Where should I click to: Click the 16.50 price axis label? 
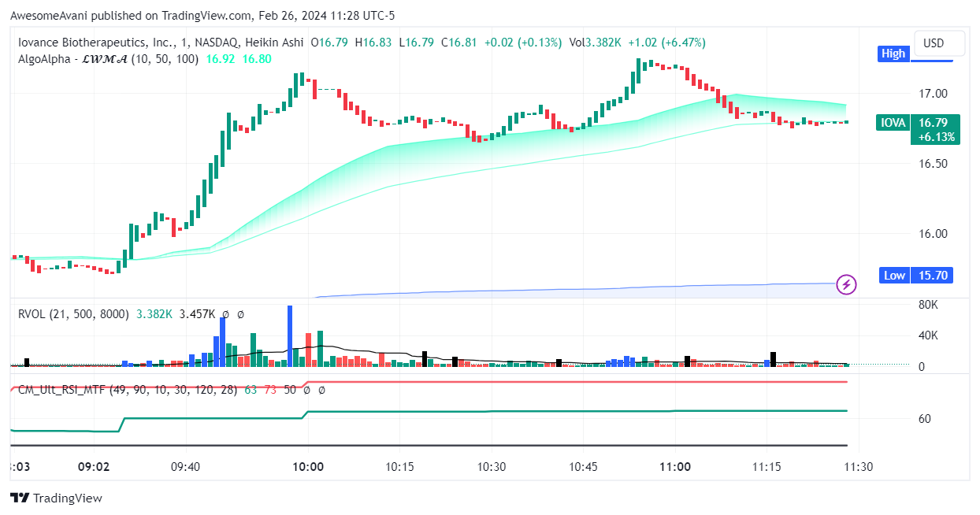[935, 164]
